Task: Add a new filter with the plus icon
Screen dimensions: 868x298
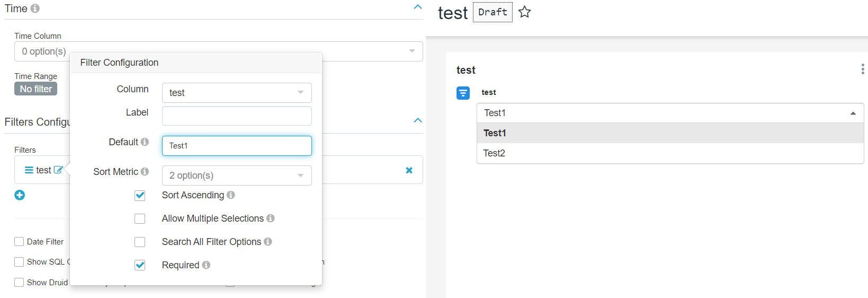Action: click(20, 195)
